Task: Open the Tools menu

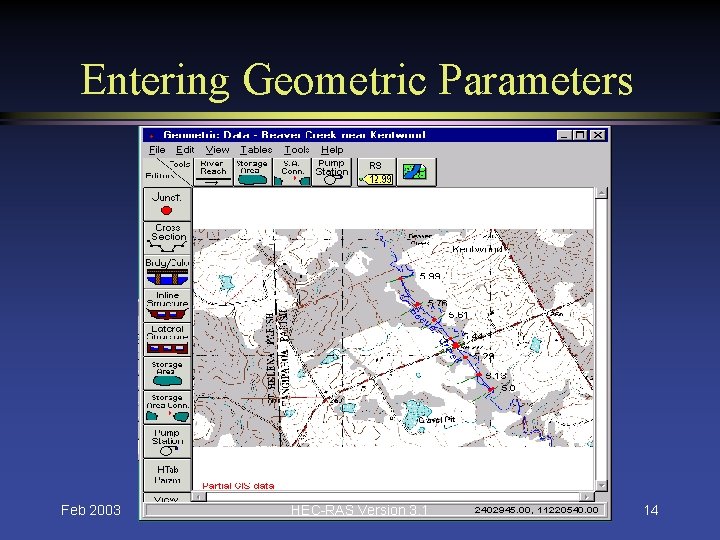Action: coord(297,150)
